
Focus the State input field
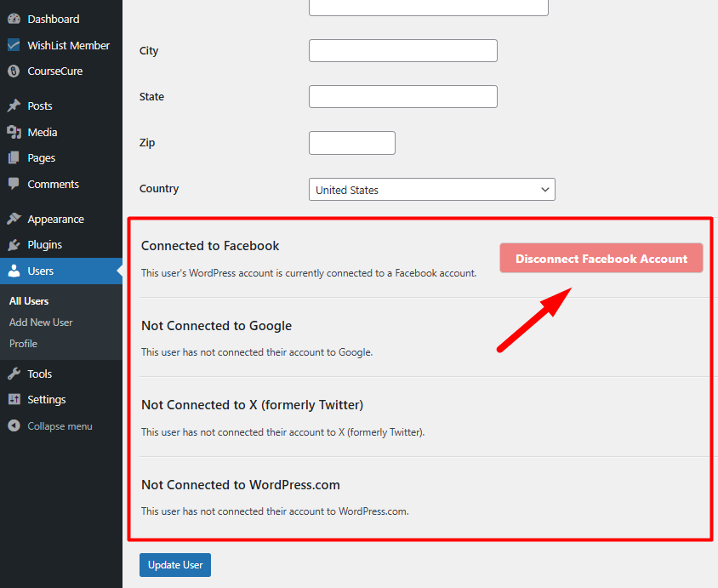(403, 97)
